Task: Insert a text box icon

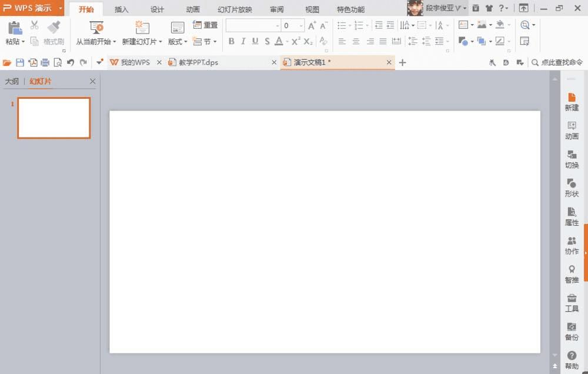Action: [463, 25]
